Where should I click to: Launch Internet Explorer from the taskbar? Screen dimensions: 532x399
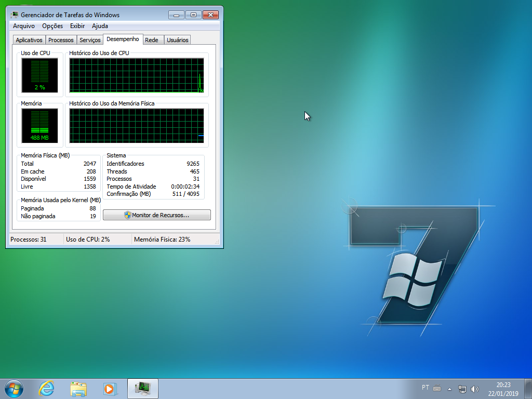click(46, 388)
